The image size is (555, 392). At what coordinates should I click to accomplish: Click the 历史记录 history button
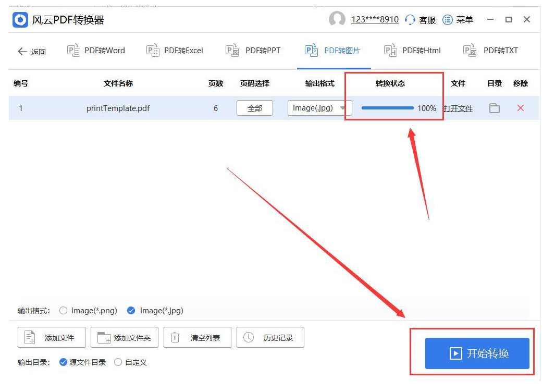(x=270, y=338)
